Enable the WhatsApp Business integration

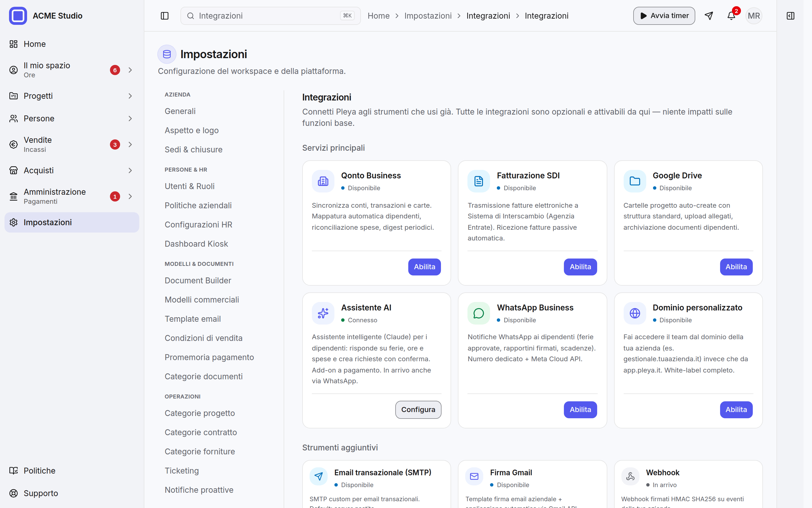coord(580,410)
